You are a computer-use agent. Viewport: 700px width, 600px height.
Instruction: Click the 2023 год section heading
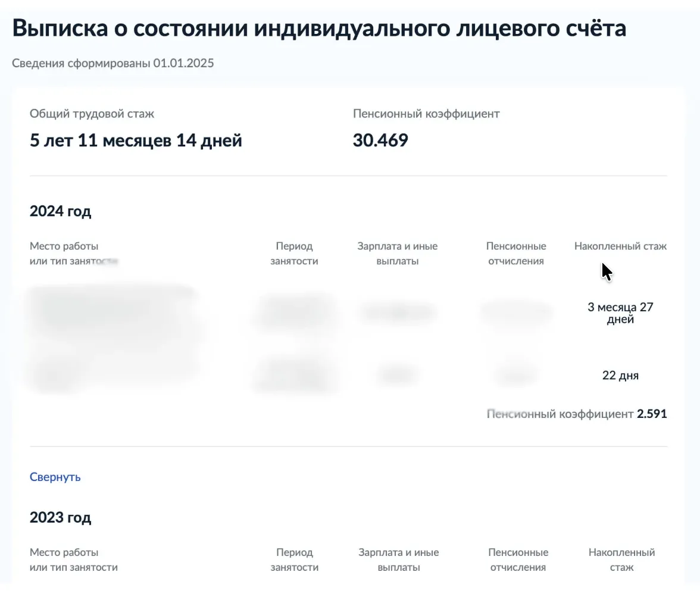pyautogui.click(x=60, y=517)
